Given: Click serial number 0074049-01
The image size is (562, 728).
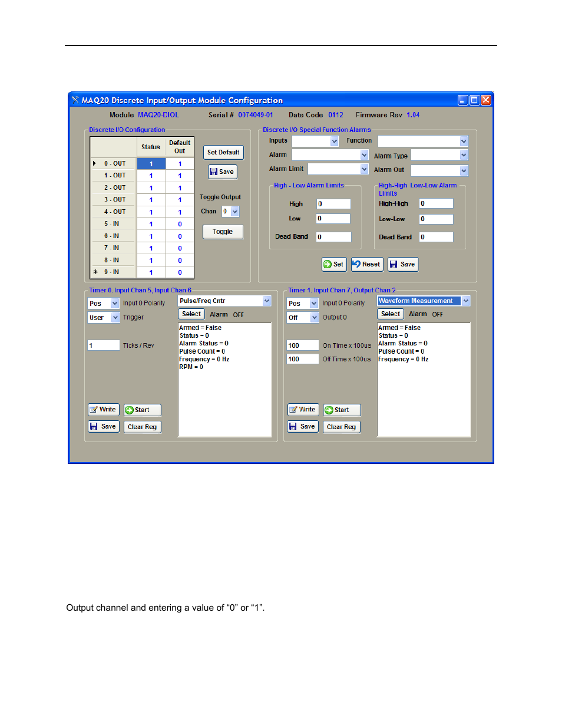Looking at the screenshot, I should click(x=256, y=115).
